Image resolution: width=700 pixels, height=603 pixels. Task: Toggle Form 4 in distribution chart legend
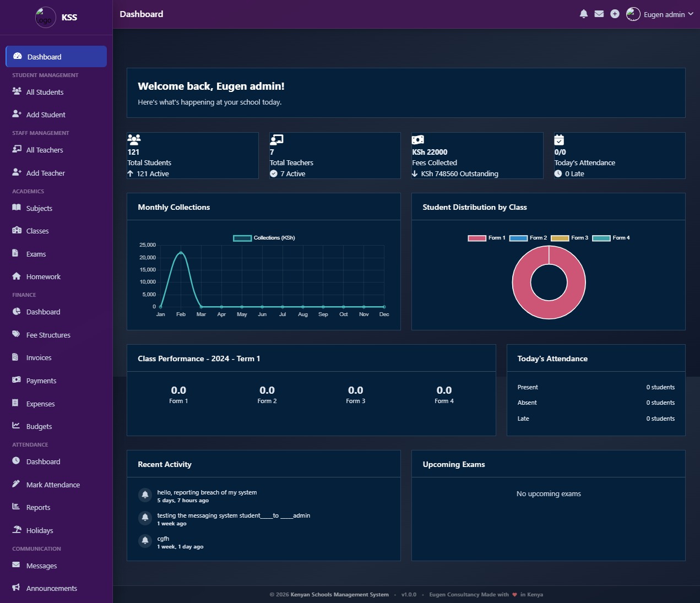click(611, 238)
